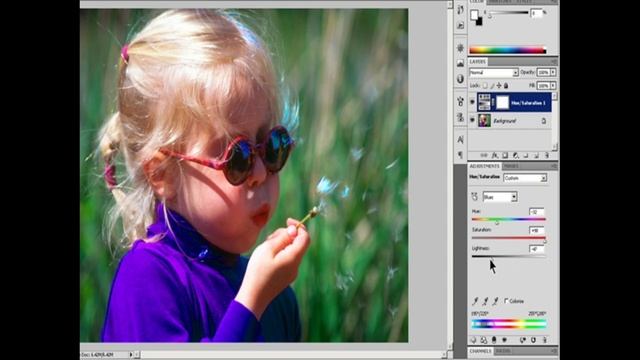640x360 pixels.
Task: Open the Clone Source panel icon in the dock
Action: click(x=460, y=118)
